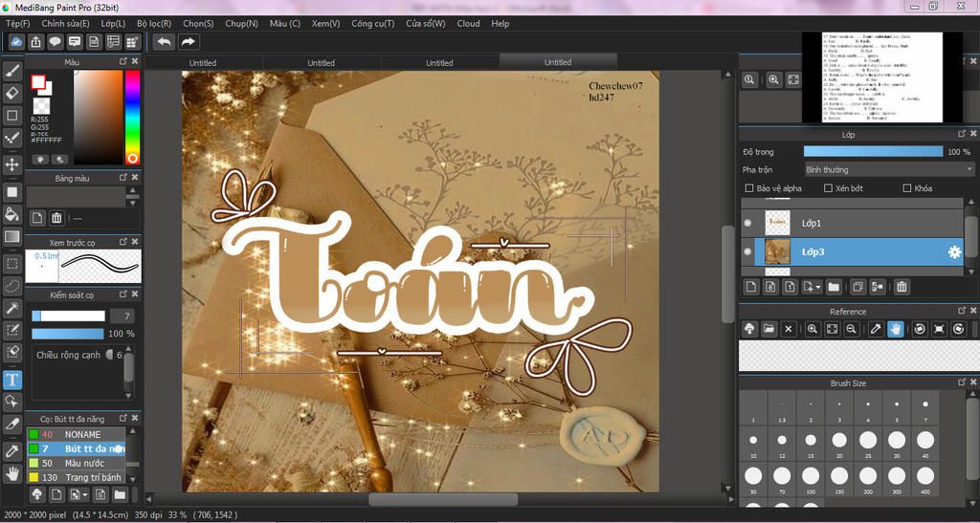This screenshot has height=523, width=980.
Task: Select the Lasso selection tool
Action: (x=12, y=286)
